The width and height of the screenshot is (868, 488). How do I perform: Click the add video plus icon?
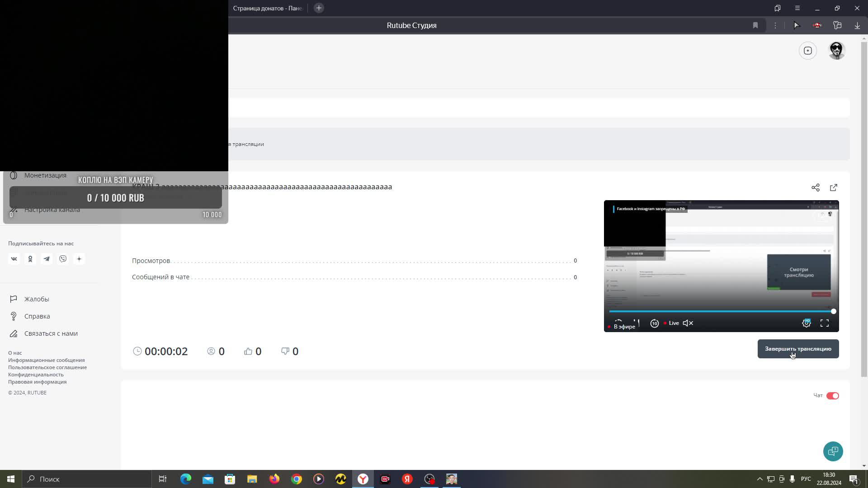(808, 51)
